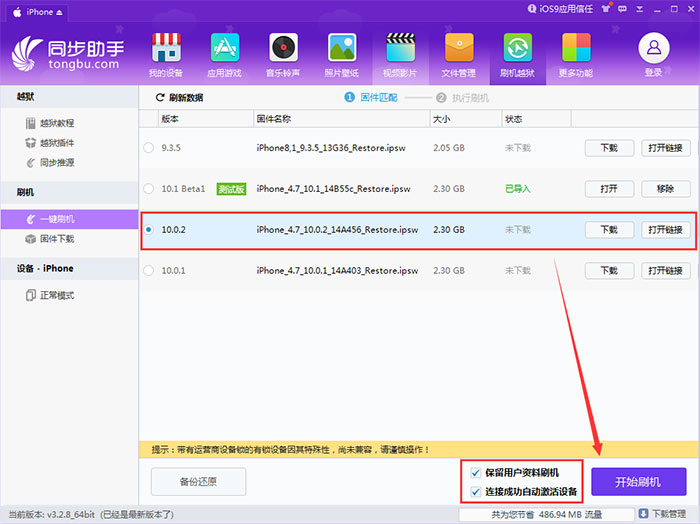Click the 登录 login avatar icon

[654, 48]
